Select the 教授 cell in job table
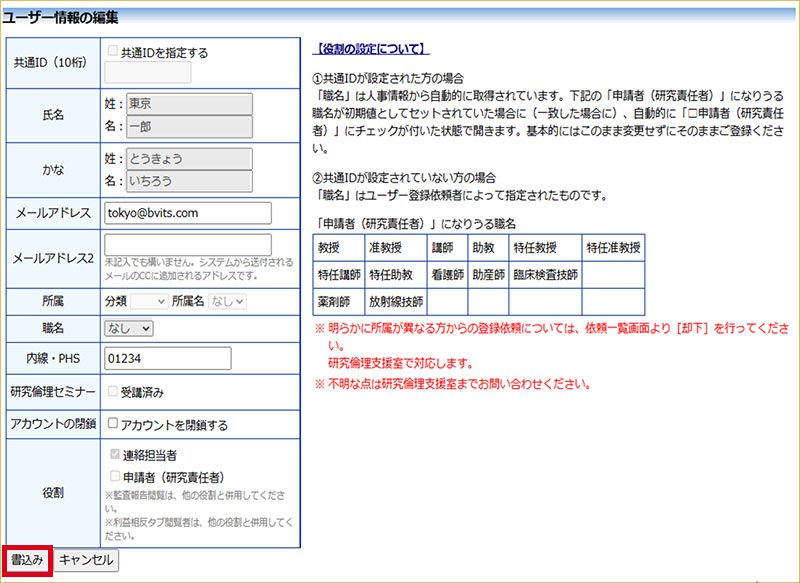800x583 pixels. click(339, 248)
